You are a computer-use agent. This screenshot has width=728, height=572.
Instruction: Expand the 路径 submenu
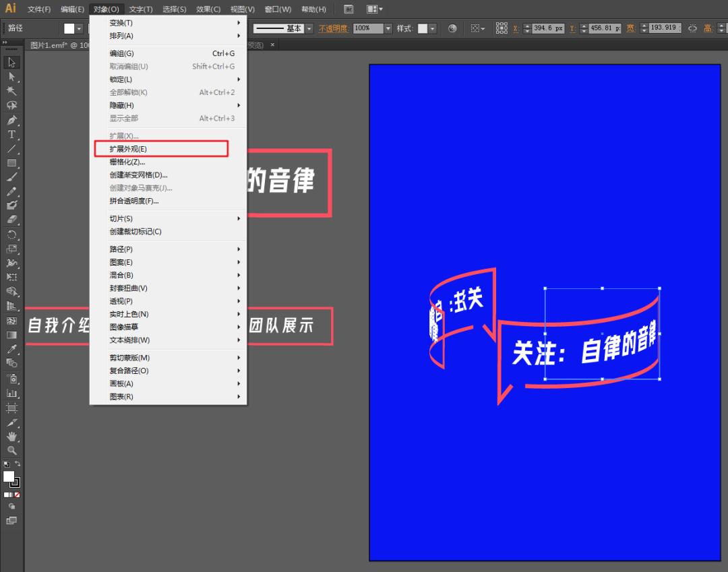[121, 249]
